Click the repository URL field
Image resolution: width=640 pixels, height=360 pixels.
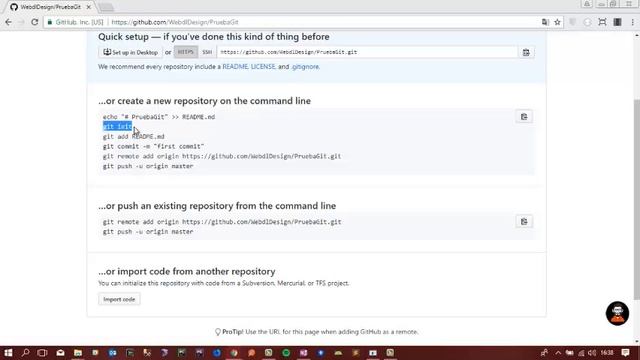[367, 52]
